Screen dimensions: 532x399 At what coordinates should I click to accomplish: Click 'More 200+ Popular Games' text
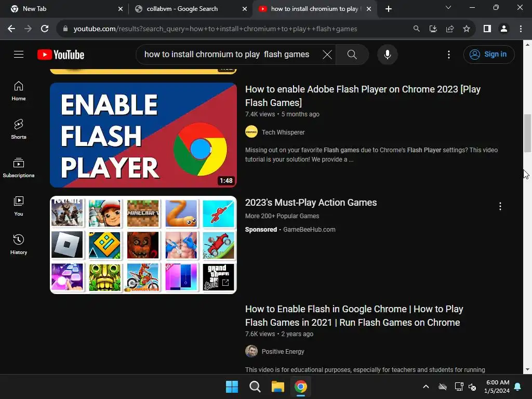[282, 216]
